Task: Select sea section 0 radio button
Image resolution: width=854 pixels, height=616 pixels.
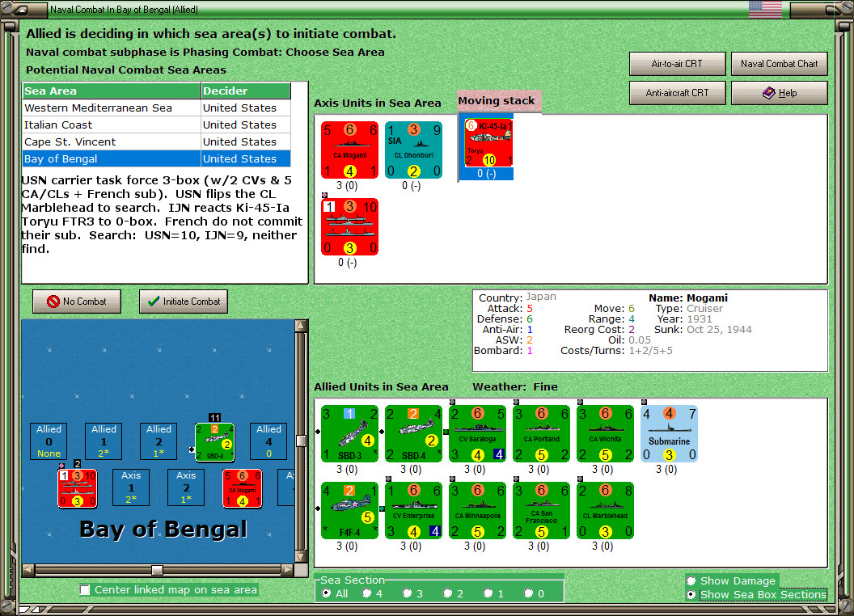Action: [528, 593]
